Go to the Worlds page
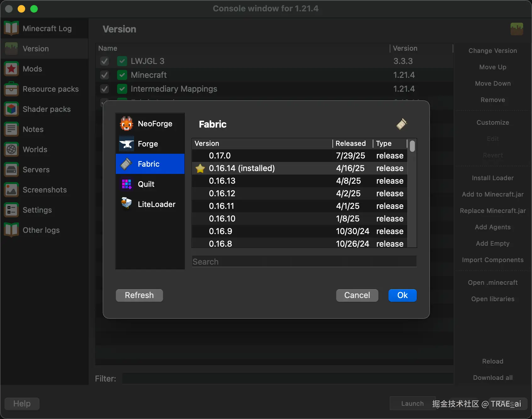The image size is (532, 419). tap(45, 149)
